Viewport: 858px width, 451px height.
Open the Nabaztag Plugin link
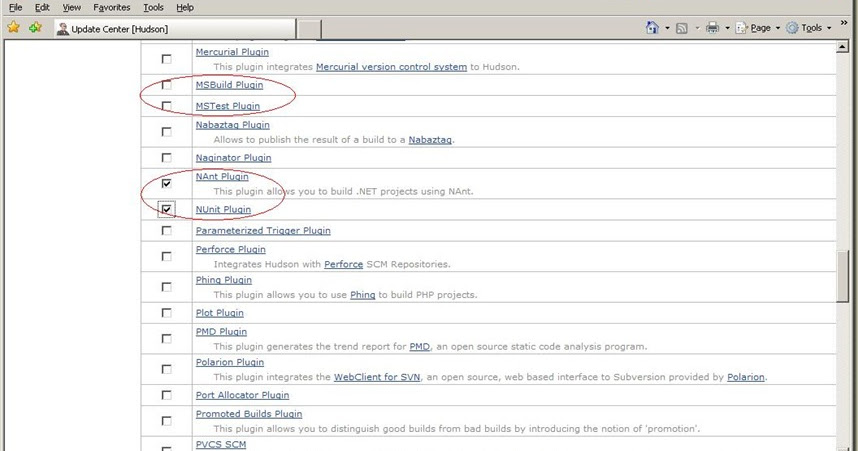[x=233, y=125]
